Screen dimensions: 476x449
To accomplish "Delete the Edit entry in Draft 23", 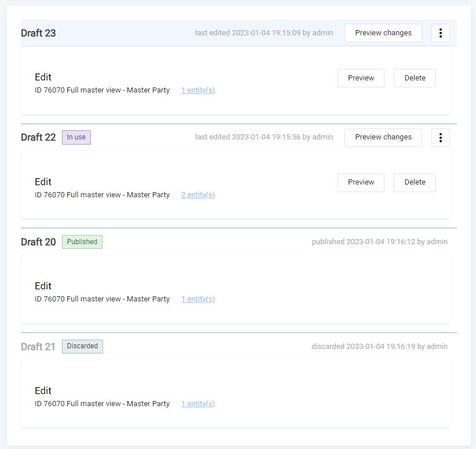I will 415,78.
